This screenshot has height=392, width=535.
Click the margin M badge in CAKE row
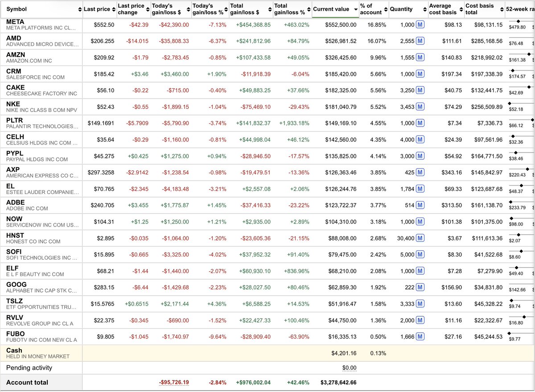click(420, 91)
